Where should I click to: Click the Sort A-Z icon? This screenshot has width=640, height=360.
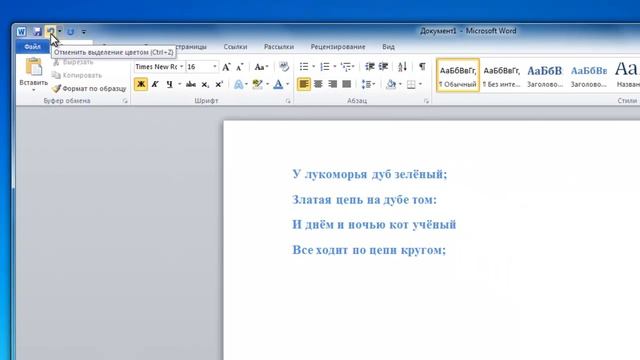point(402,67)
